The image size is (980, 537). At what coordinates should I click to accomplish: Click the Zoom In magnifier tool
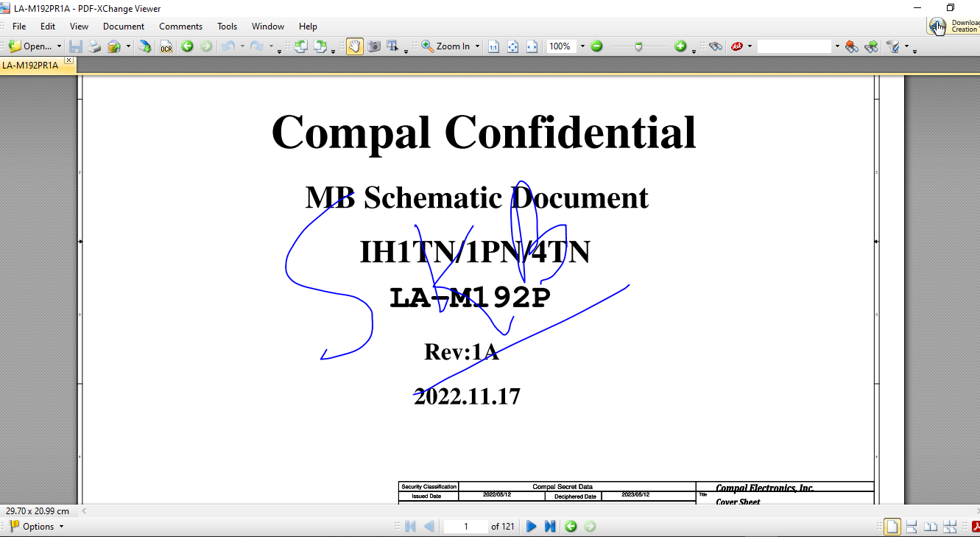(445, 46)
